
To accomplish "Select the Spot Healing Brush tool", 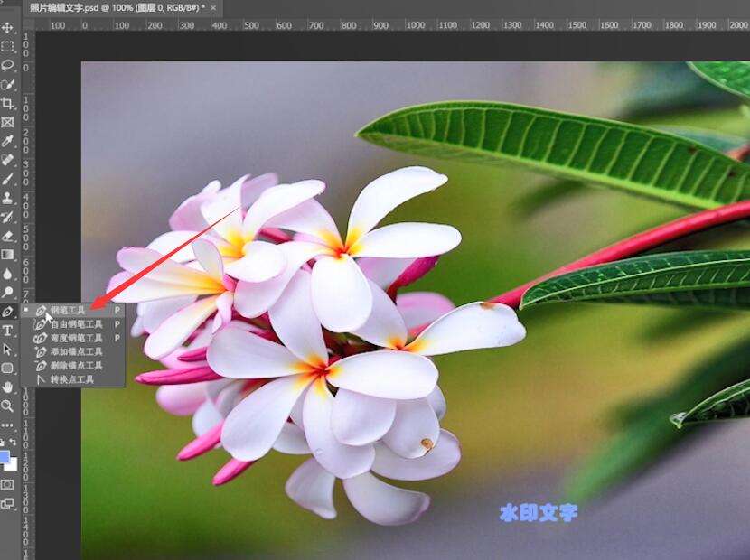I will click(7, 160).
